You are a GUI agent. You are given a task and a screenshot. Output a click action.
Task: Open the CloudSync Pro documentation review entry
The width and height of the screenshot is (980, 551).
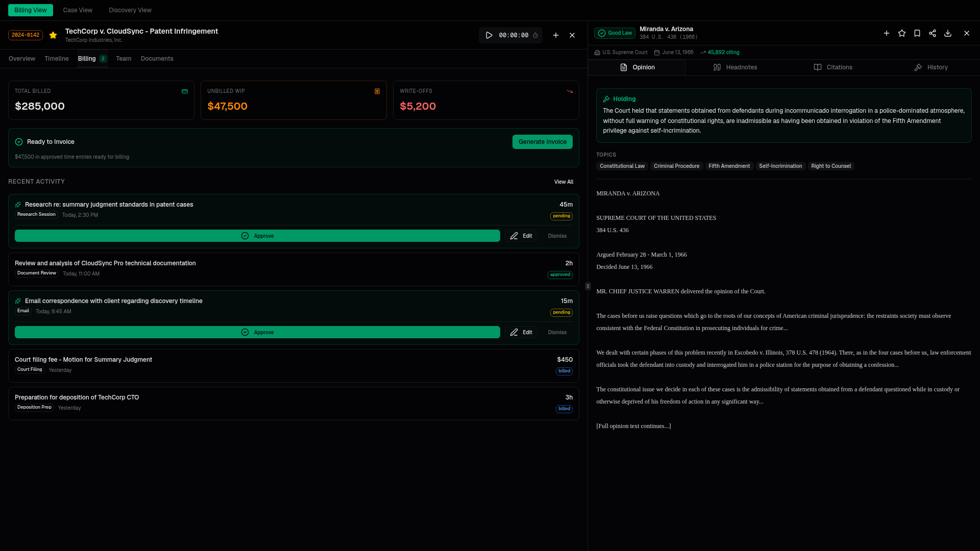click(293, 269)
